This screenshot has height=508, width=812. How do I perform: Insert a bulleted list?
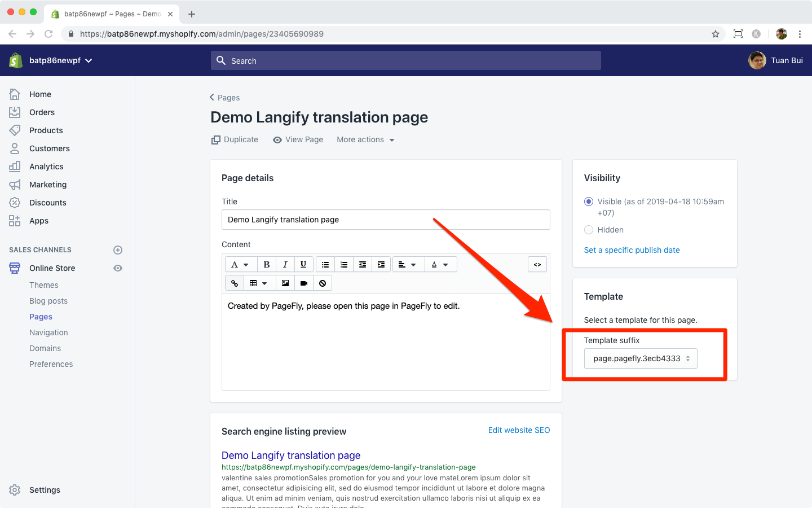coord(325,265)
